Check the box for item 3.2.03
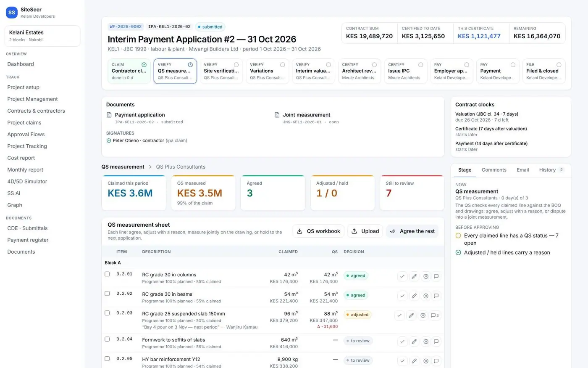Viewport: 588px width, 368px height. point(107,313)
